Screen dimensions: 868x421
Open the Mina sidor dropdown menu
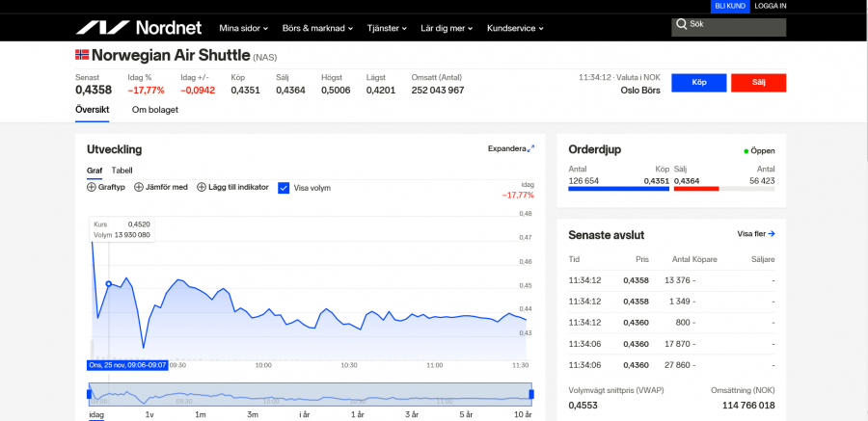243,28
